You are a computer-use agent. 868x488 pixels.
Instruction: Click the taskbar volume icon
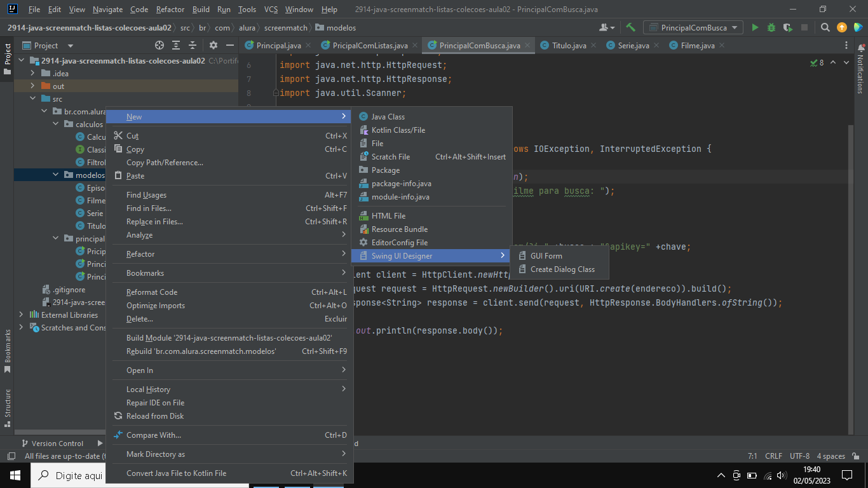pyautogui.click(x=782, y=475)
